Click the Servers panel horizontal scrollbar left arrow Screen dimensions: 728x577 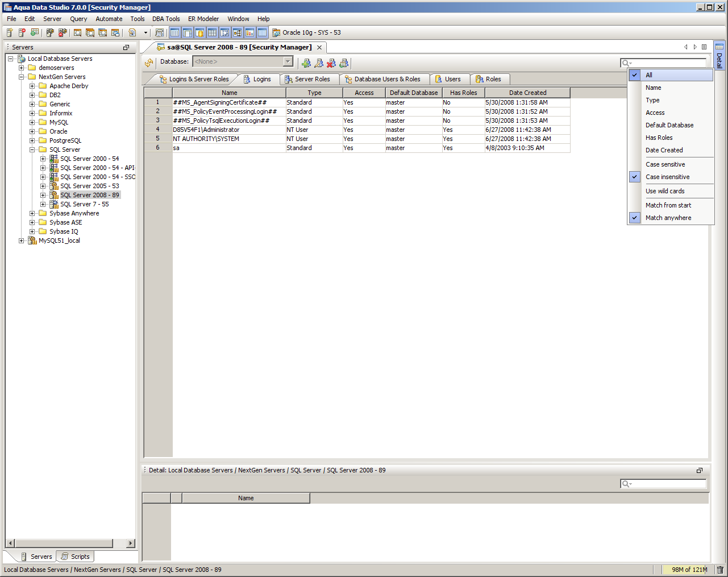(x=10, y=543)
